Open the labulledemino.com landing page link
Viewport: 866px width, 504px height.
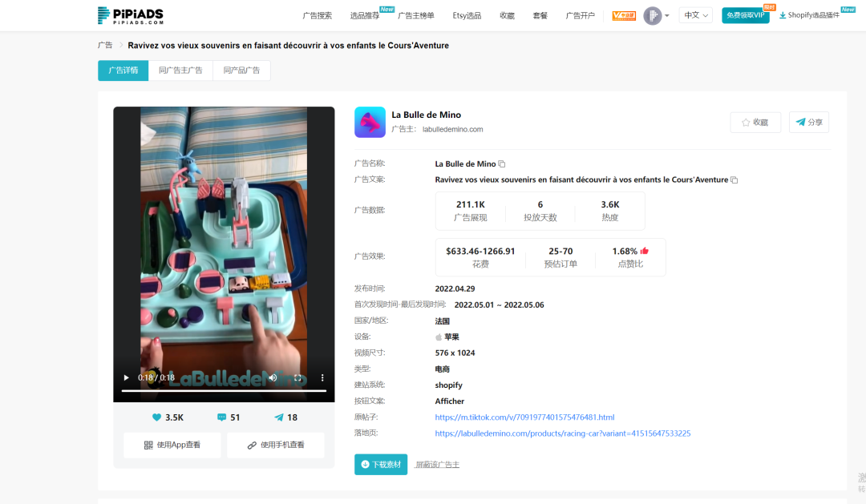[x=563, y=433]
